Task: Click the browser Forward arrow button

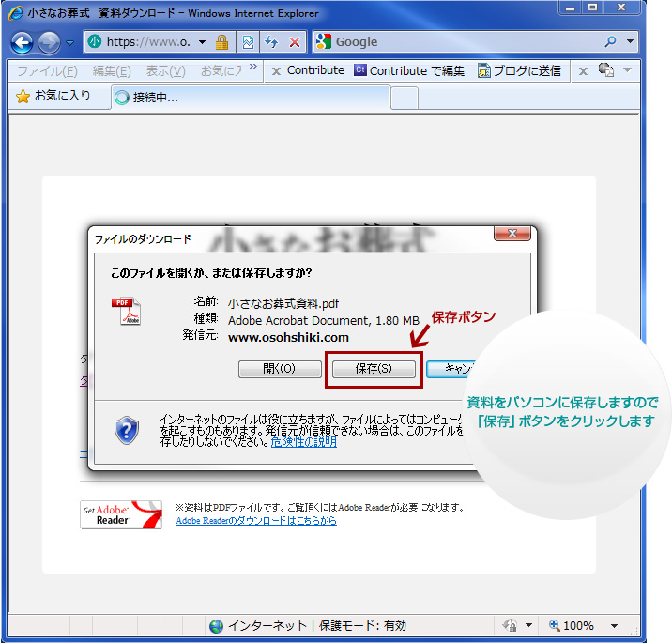Action: pos(49,42)
